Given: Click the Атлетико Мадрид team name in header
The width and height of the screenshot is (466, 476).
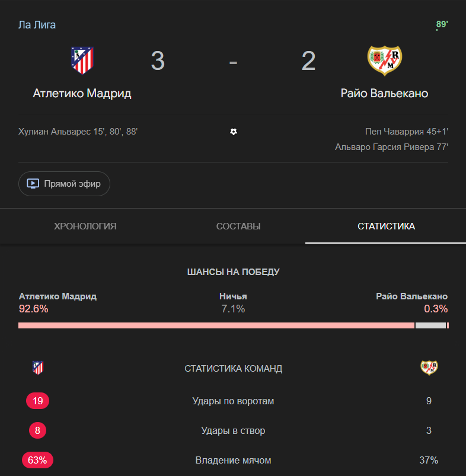Looking at the screenshot, I should (x=82, y=94).
